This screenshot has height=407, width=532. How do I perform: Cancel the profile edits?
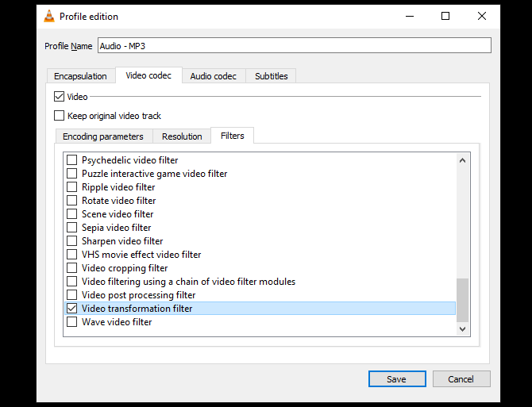(x=461, y=379)
